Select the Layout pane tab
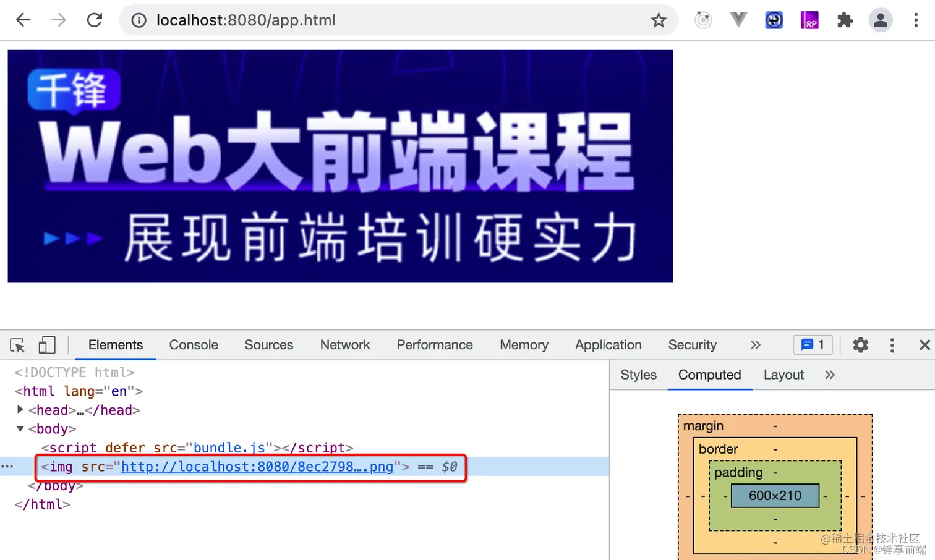This screenshot has width=935, height=560. click(x=783, y=375)
